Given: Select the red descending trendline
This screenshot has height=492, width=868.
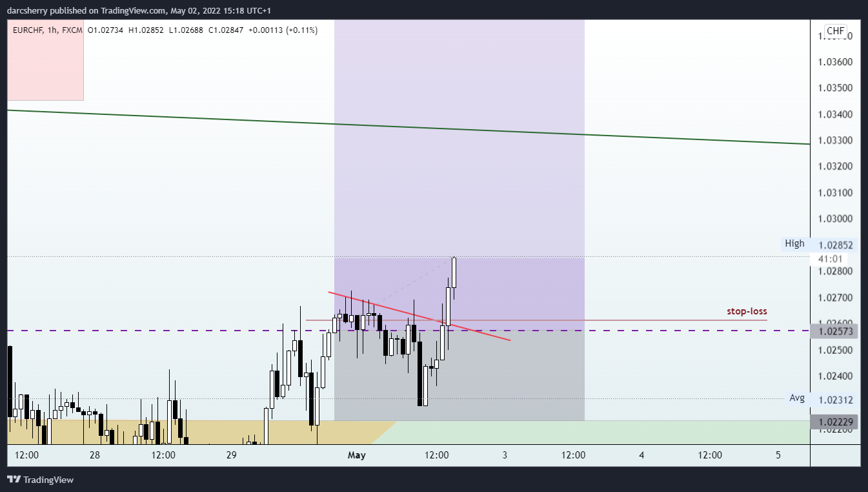Looking at the screenshot, I should (x=419, y=316).
